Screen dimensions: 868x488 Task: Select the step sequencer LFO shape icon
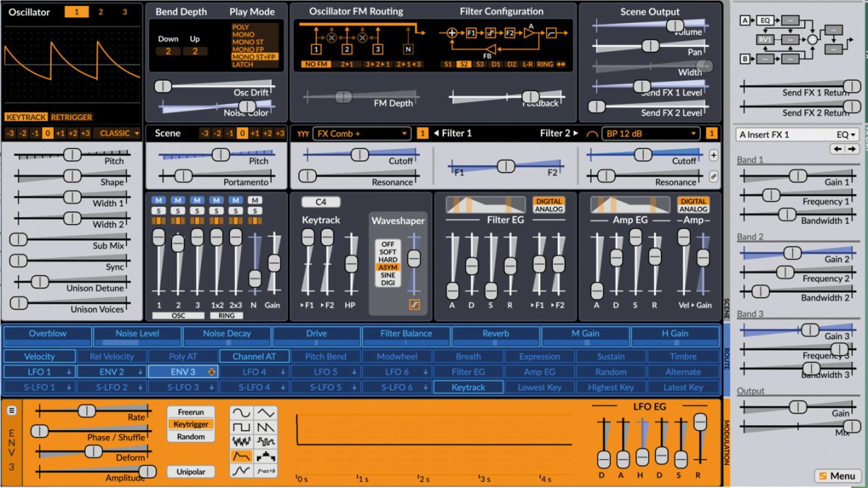click(x=265, y=456)
